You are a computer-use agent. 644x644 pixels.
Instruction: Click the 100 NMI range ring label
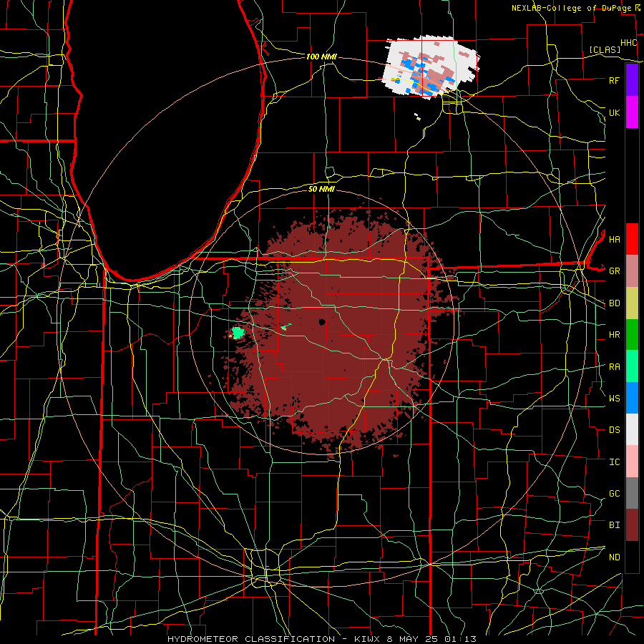[321, 57]
